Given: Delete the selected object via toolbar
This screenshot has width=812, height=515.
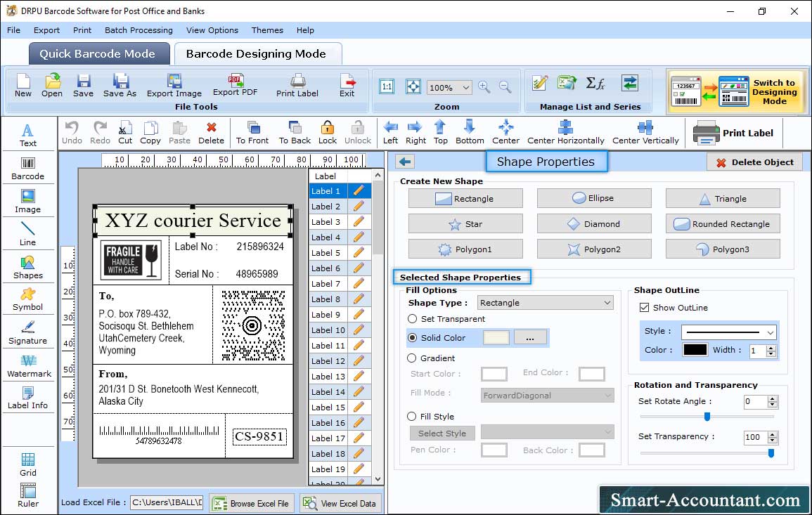Looking at the screenshot, I should 212,133.
